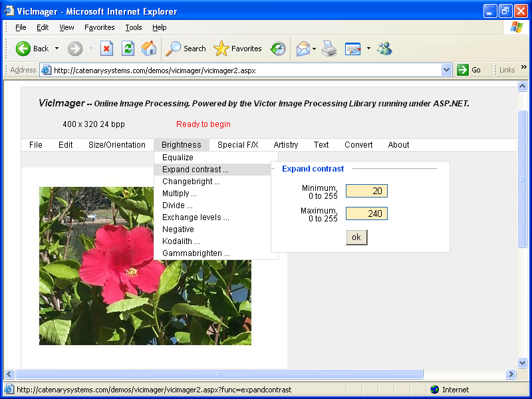Click the History icon on the toolbar
Viewport: 532px width, 399px height.
(x=278, y=48)
